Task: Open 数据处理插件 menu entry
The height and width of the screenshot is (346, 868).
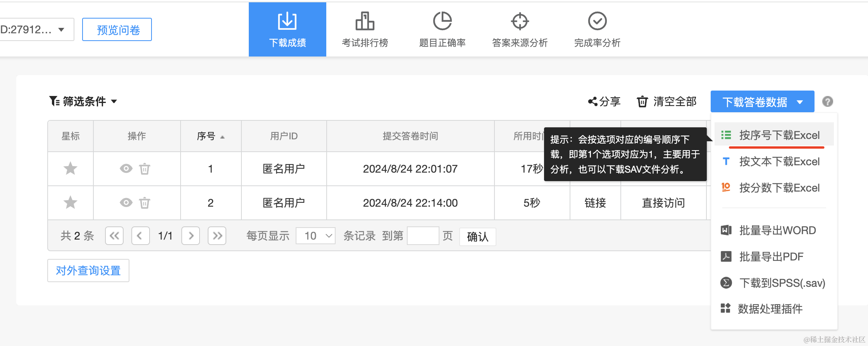Action: pyautogui.click(x=774, y=309)
